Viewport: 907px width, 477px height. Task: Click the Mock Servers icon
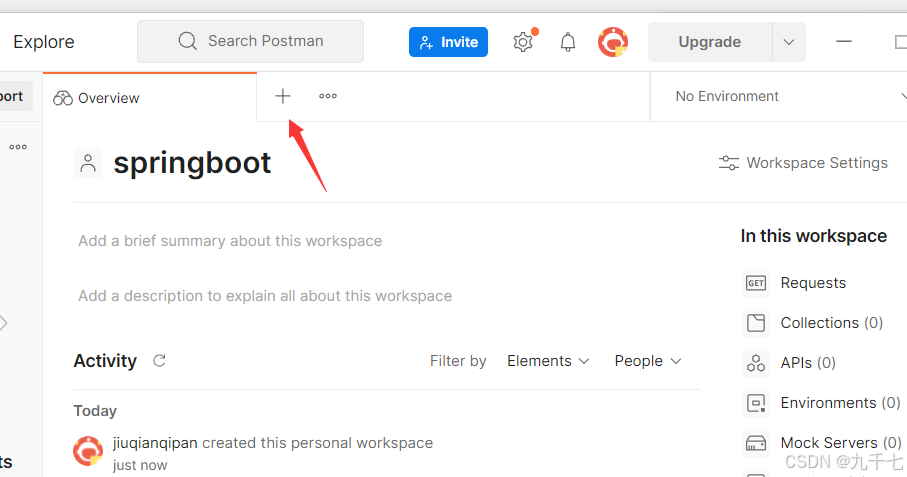756,442
